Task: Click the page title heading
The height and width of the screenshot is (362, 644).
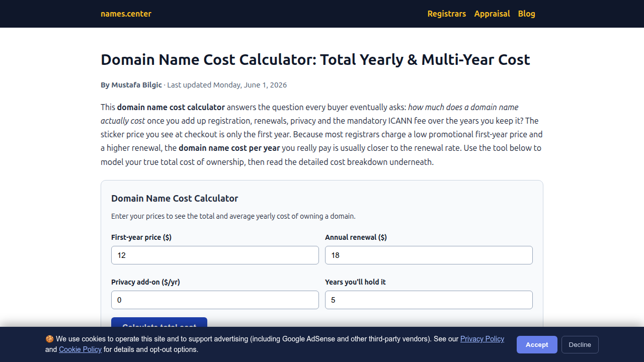Action: tap(315, 59)
